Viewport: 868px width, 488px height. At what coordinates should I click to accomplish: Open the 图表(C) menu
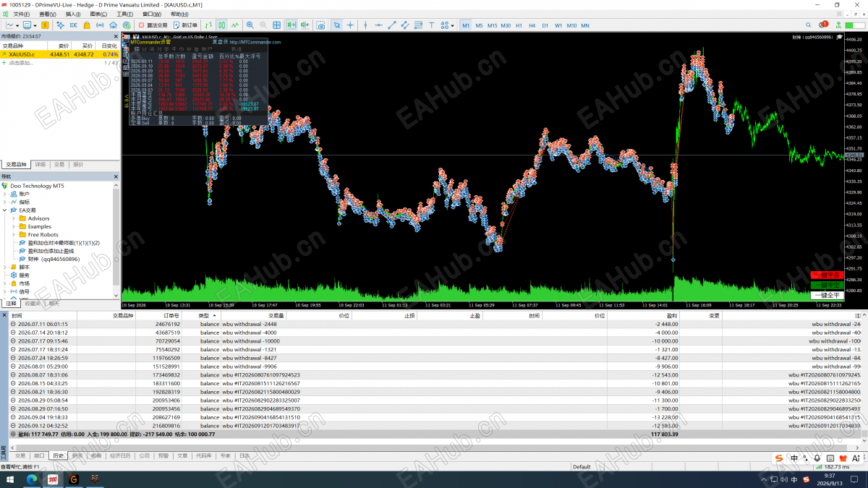coord(98,14)
